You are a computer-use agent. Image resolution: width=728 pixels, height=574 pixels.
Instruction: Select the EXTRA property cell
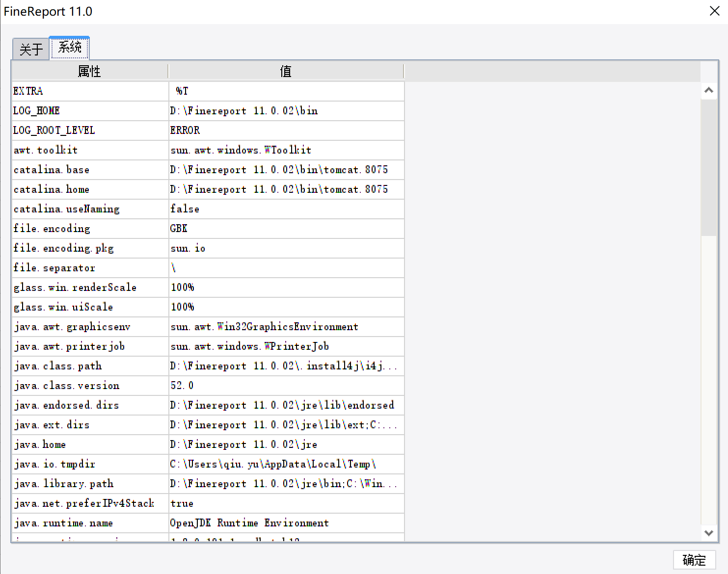coord(90,91)
